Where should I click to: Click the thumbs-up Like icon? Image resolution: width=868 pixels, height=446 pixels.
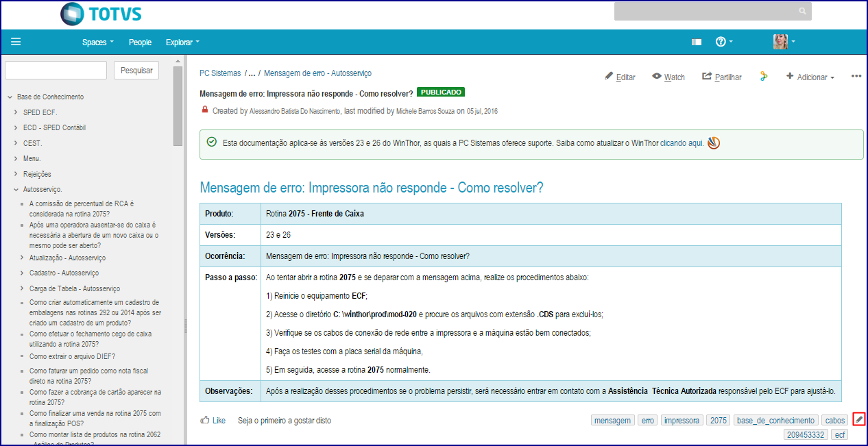click(x=205, y=420)
